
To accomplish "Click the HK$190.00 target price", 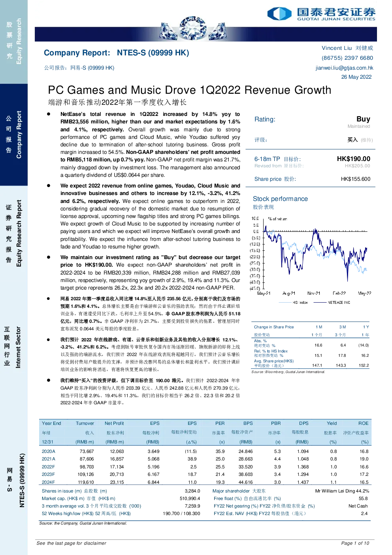I will tap(353, 159).
